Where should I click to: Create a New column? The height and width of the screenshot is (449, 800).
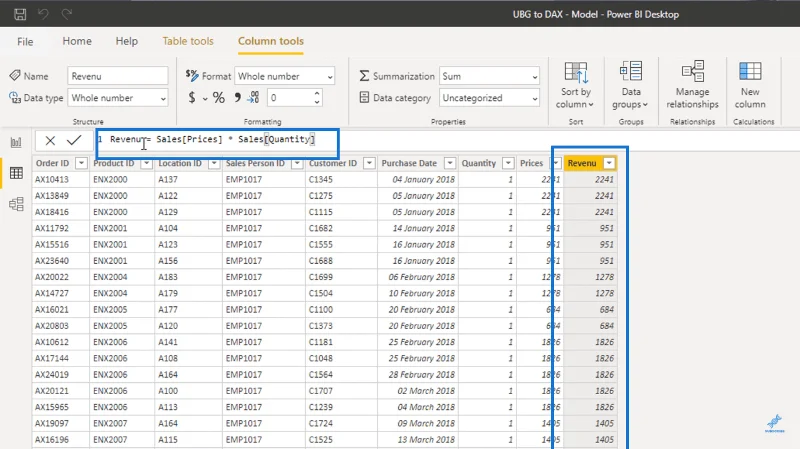[x=750, y=85]
